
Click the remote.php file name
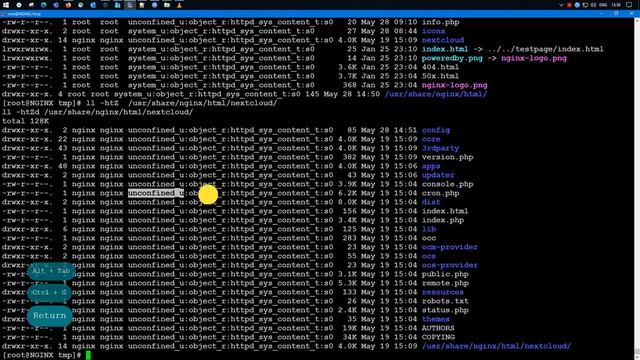pyautogui.click(x=445, y=283)
